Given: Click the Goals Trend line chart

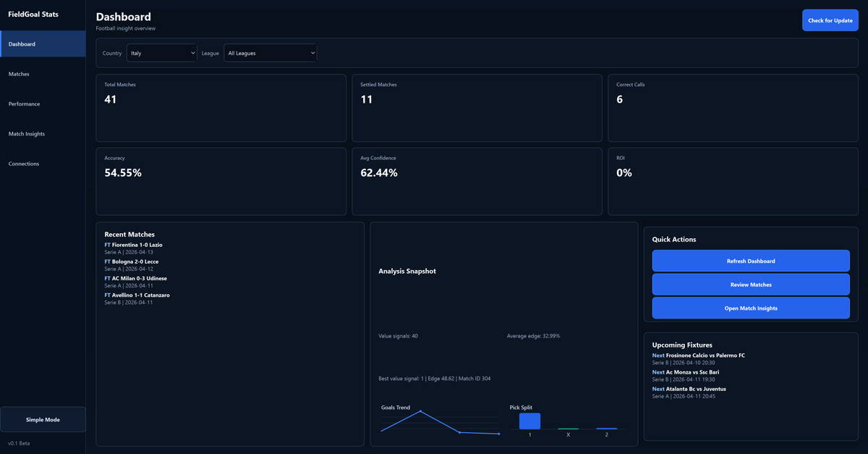Looking at the screenshot, I should pos(440,422).
